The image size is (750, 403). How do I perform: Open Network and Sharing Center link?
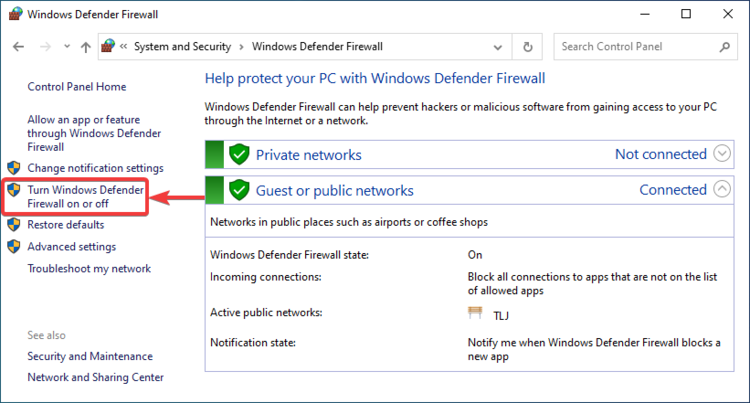95,377
